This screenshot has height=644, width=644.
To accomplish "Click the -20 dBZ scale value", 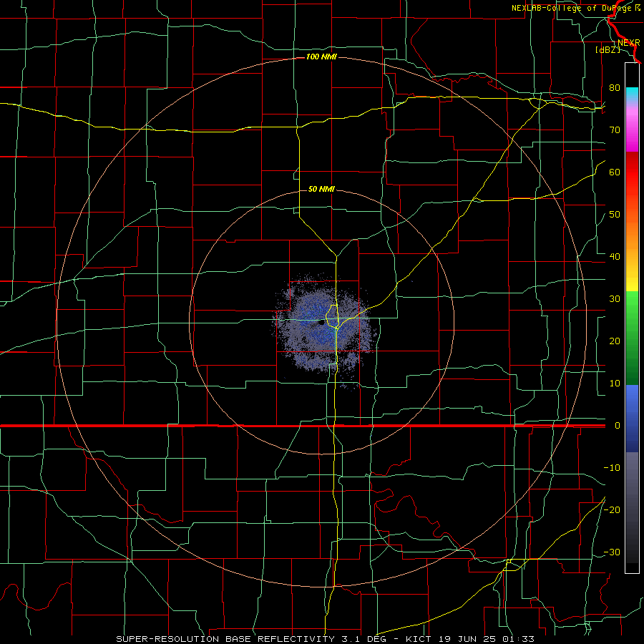I will [x=612, y=509].
